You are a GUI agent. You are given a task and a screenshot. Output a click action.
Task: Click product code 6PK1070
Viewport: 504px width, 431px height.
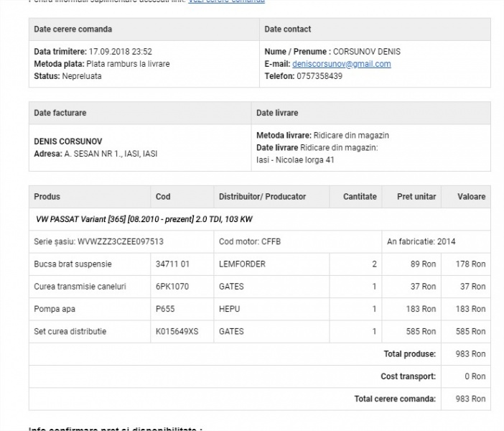[x=171, y=287]
